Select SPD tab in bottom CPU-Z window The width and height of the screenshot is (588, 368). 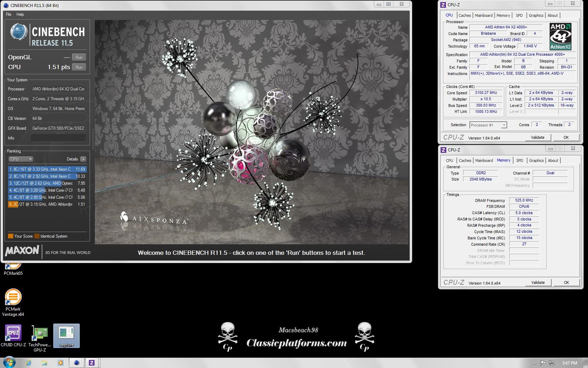[520, 161]
